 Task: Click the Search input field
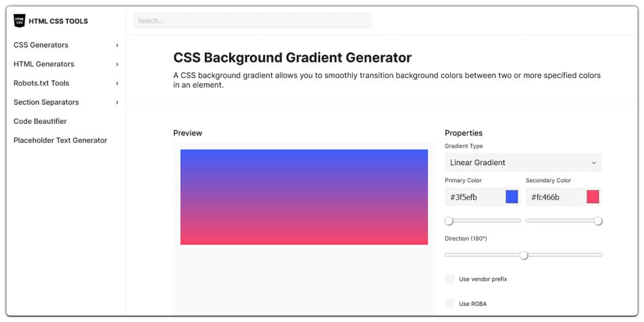(252, 21)
